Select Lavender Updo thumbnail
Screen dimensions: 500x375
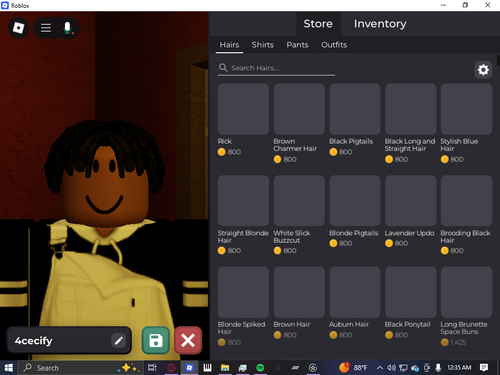tap(411, 201)
